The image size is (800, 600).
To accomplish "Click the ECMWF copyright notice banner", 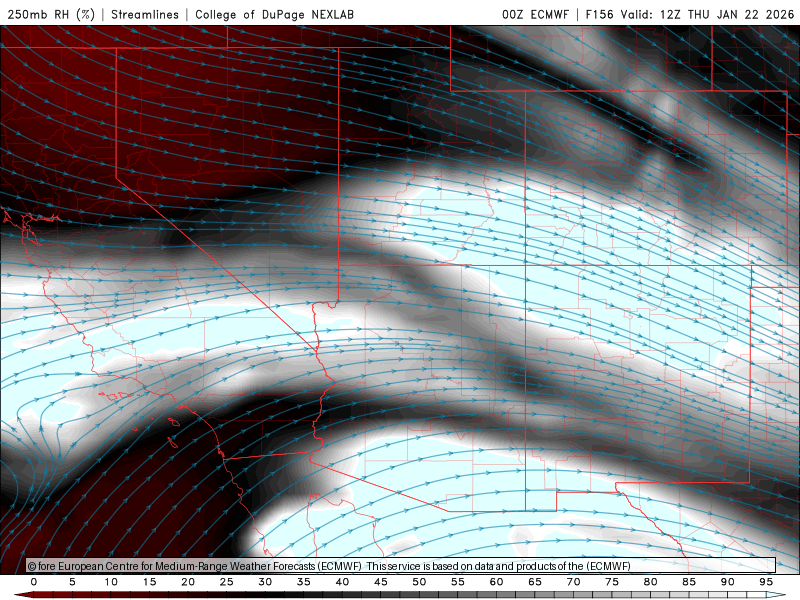I will 401,566.
